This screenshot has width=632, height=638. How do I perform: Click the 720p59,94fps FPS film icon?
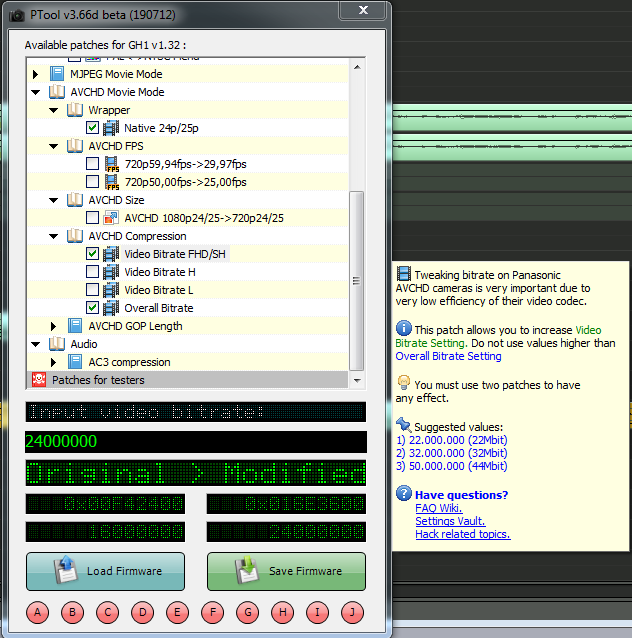point(112,164)
